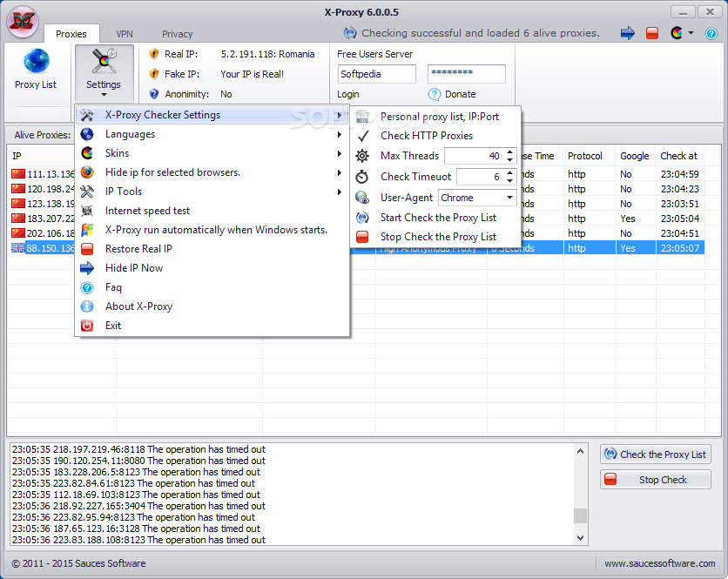Open www.saucessoftware.com link
Viewport: 728px width, 579px height.
coord(659,563)
